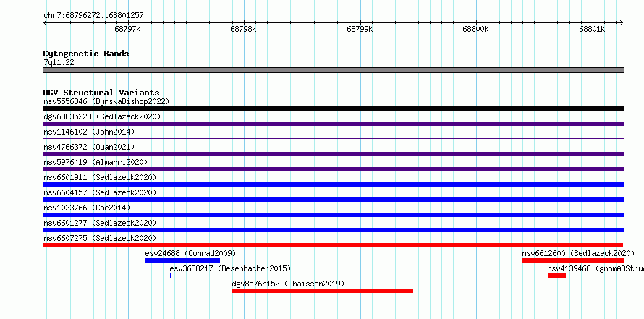644x319 pixels.
Task: Open esv3688217 (Besenbacher2015) label
Action: (x=230, y=268)
